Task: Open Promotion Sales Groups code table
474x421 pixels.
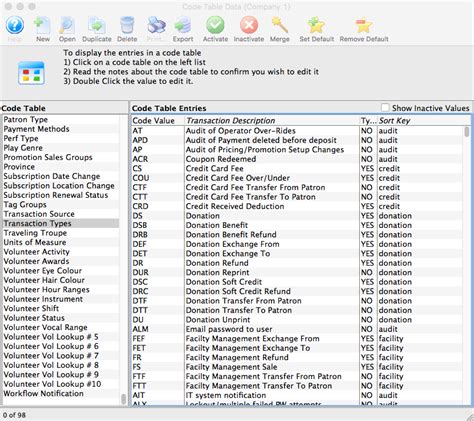Action: tap(61, 157)
